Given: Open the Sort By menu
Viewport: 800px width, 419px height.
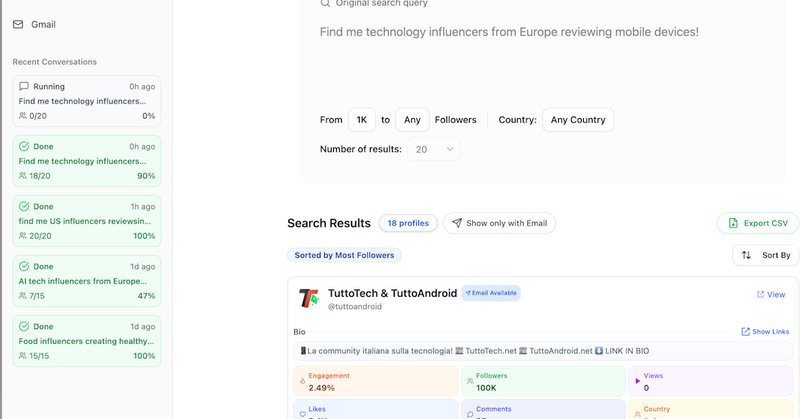Looking at the screenshot, I should click(x=766, y=255).
